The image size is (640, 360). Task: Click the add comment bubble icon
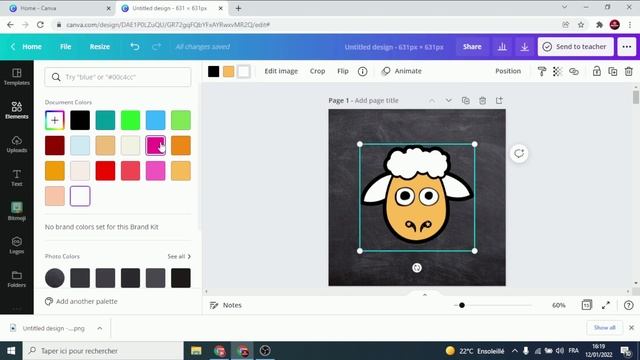pos(519,153)
